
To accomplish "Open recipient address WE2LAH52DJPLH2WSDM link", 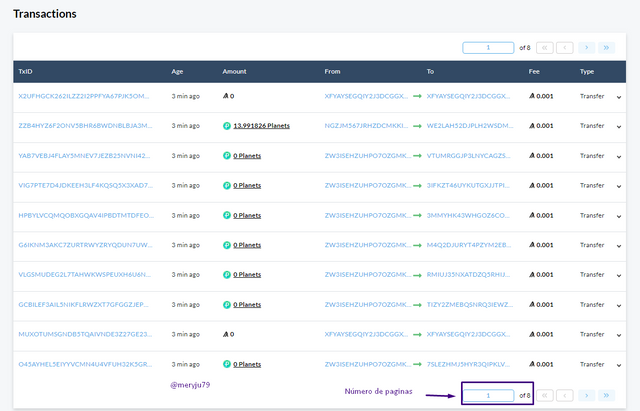I will (x=469, y=126).
